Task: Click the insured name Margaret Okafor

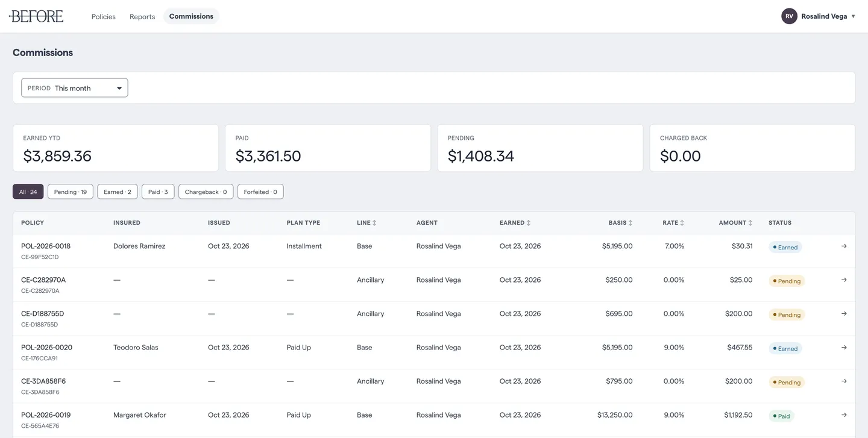Action: point(140,415)
